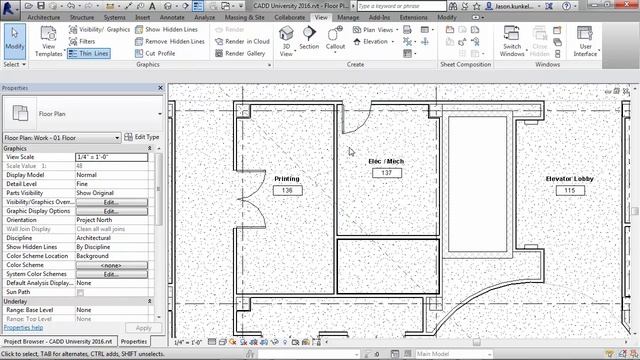The height and width of the screenshot is (360, 640).
Task: Edit System Color Schemes
Action: coord(111,274)
